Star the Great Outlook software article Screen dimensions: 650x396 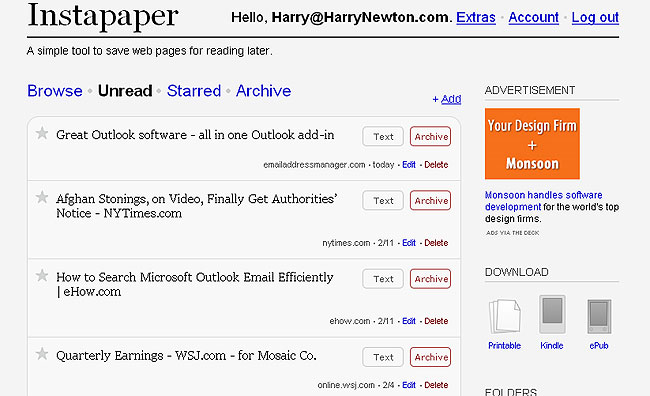point(42,133)
